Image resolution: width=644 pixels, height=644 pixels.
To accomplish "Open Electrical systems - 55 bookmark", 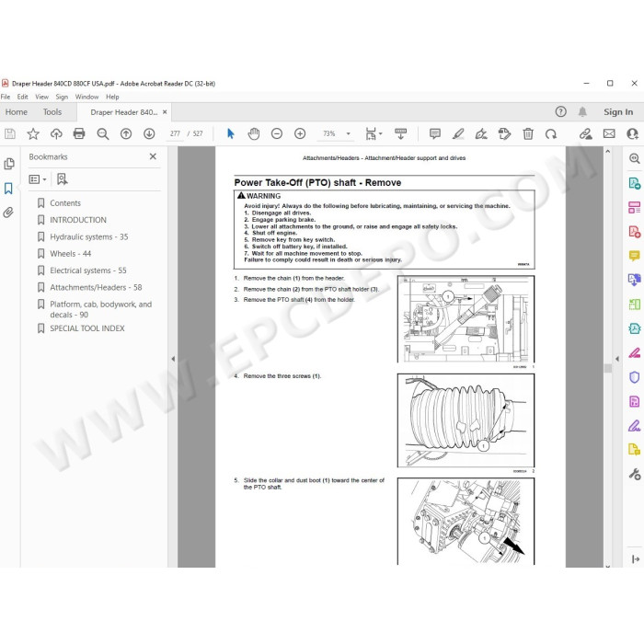I will 88,270.
